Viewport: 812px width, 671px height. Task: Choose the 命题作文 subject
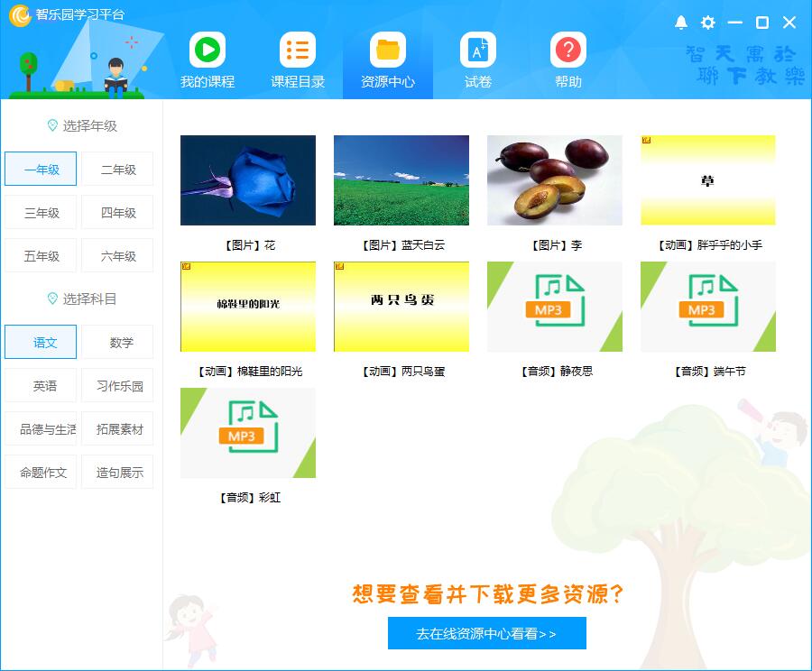[41, 473]
